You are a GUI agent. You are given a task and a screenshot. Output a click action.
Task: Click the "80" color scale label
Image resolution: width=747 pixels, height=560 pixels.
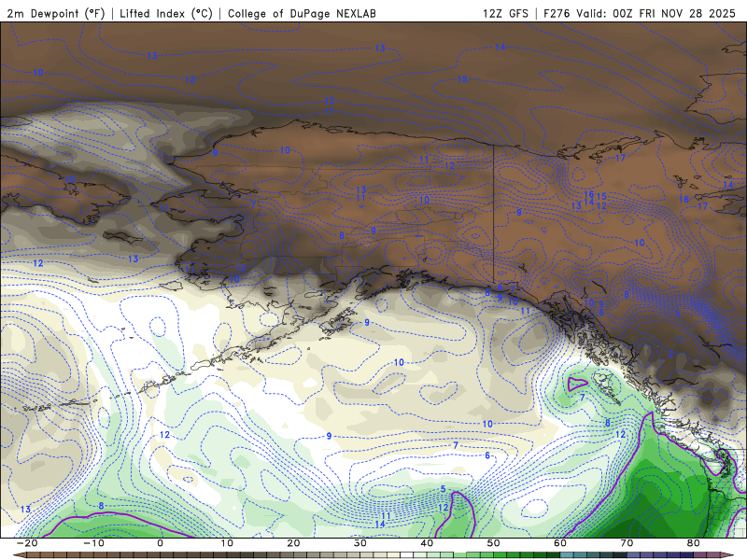(x=694, y=543)
